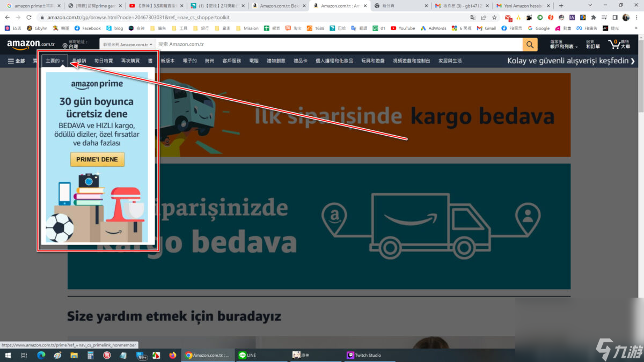The width and height of the screenshot is (644, 362).
Task: Open new tab with plus button
Action: click(x=561, y=5)
